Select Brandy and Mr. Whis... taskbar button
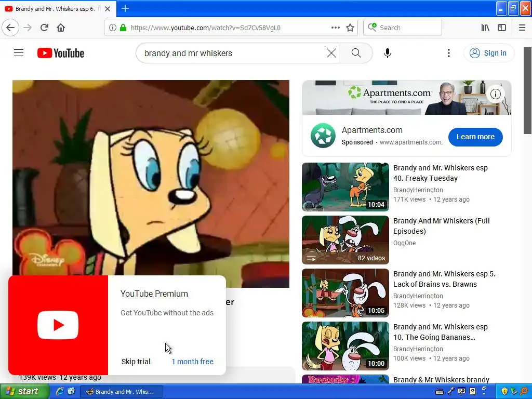Screen dimensions: 532x399 point(122,392)
